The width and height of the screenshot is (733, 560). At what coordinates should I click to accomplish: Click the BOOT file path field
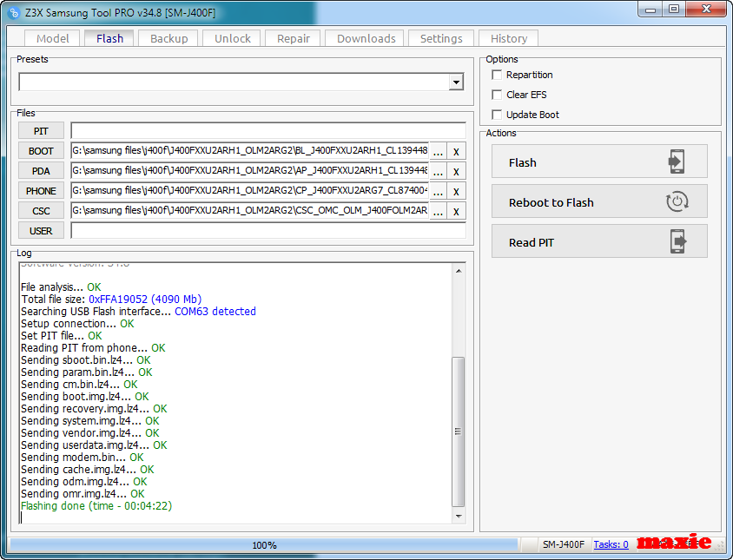(x=249, y=151)
